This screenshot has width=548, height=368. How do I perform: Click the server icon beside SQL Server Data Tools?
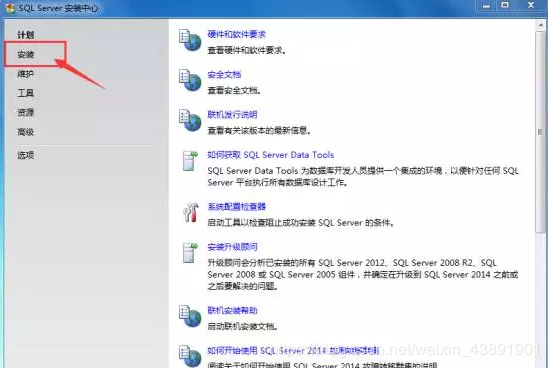point(190,161)
